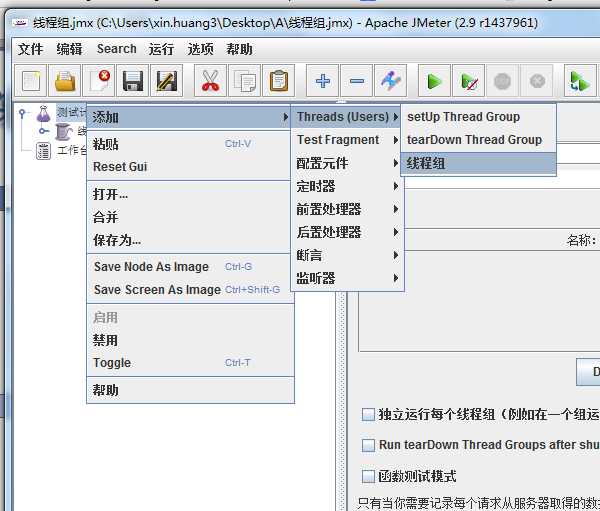Toggle the test plan tree node handle
This screenshot has height=511, width=600.
tap(22, 113)
